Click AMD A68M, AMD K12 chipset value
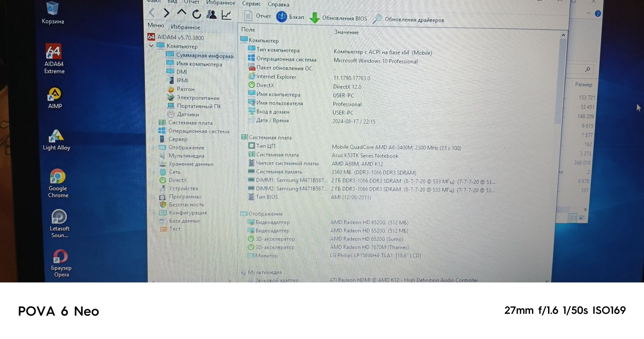This screenshot has width=644, height=339. point(357,164)
